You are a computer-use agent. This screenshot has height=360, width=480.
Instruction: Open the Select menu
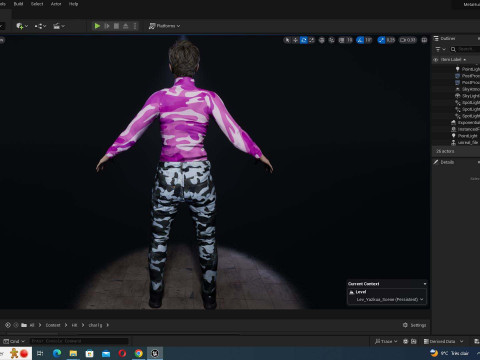tap(37, 4)
